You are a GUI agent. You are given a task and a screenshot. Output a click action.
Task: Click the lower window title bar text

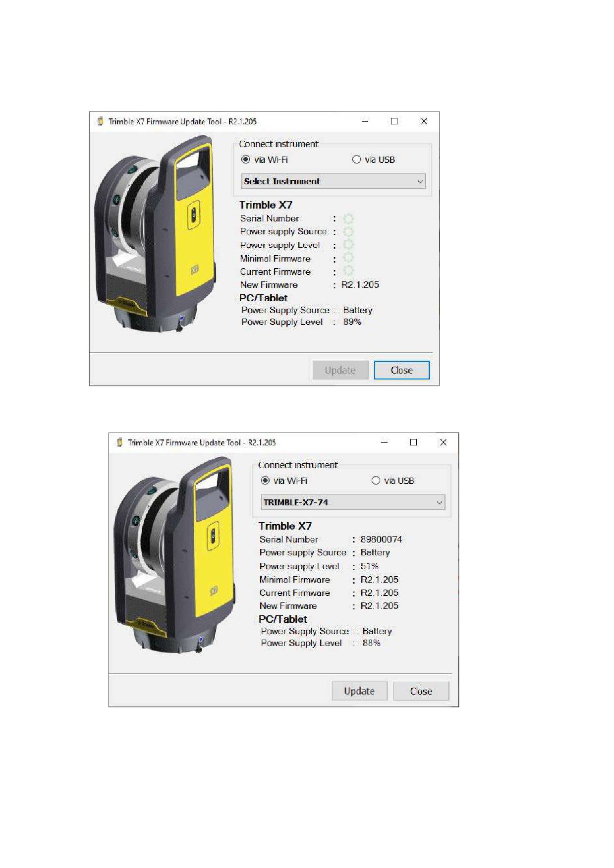pyautogui.click(x=202, y=442)
